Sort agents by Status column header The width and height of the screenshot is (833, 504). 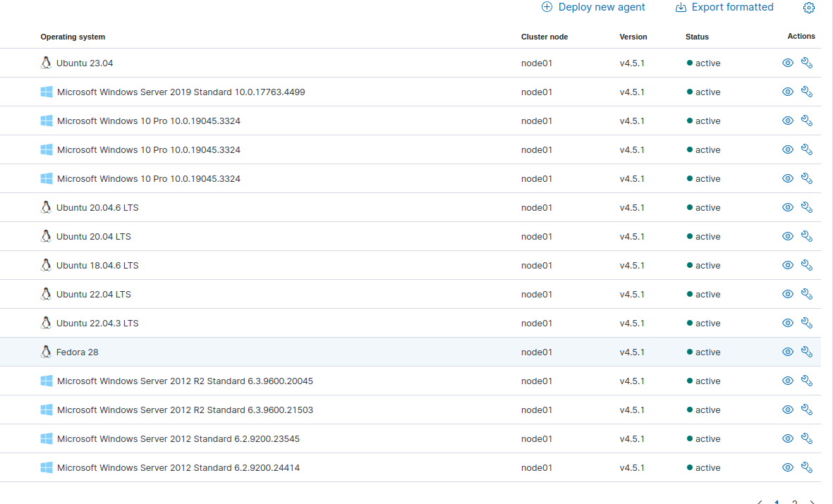[697, 37]
